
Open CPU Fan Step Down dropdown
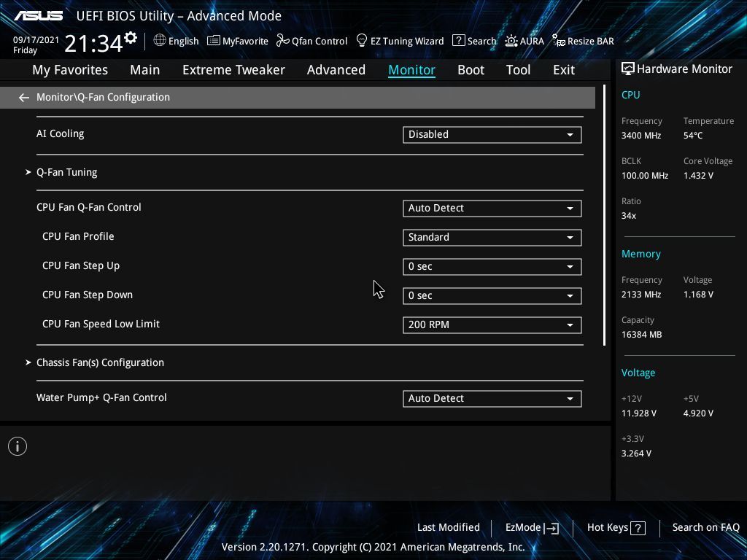click(x=492, y=296)
